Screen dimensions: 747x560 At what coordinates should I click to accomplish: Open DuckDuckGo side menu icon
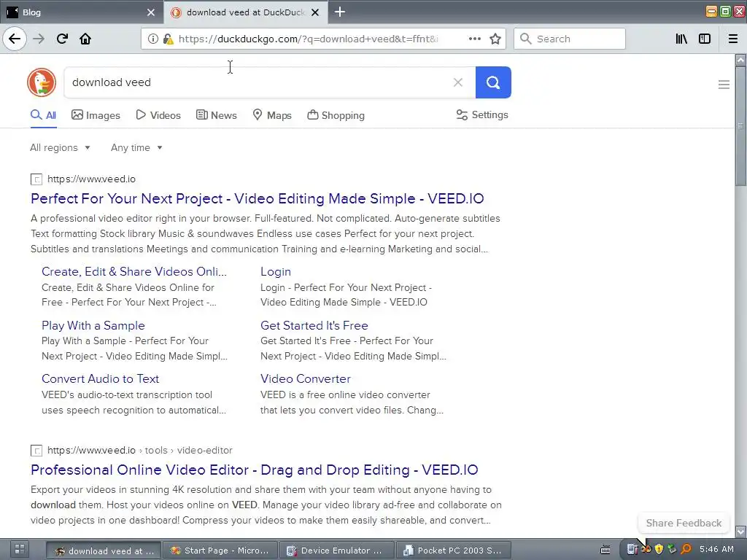(724, 85)
